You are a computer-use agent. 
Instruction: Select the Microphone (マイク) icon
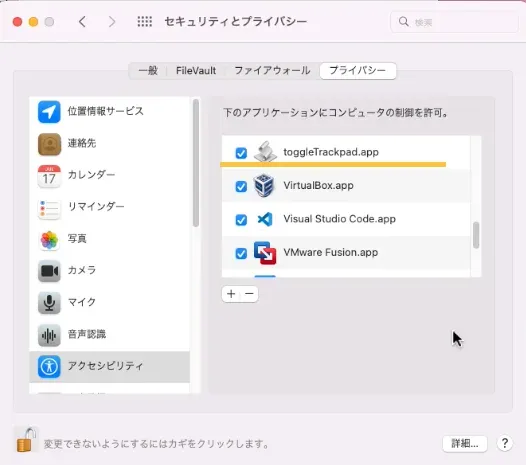tap(49, 303)
